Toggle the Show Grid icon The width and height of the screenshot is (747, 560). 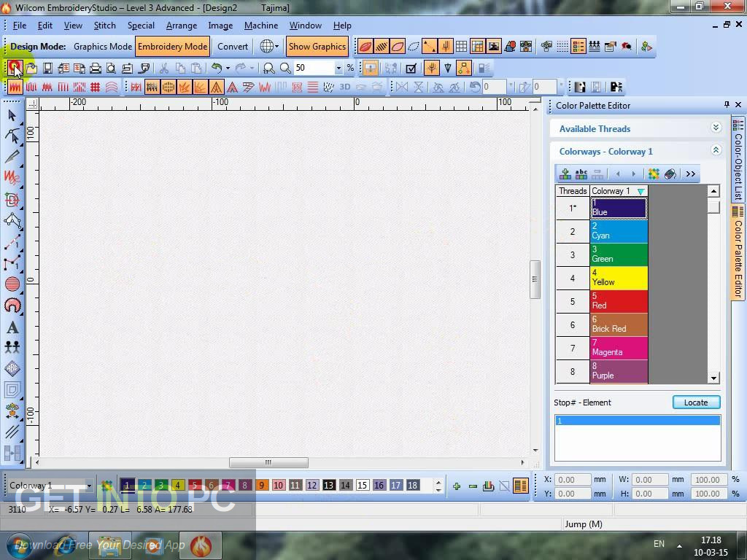pyautogui.click(x=461, y=46)
